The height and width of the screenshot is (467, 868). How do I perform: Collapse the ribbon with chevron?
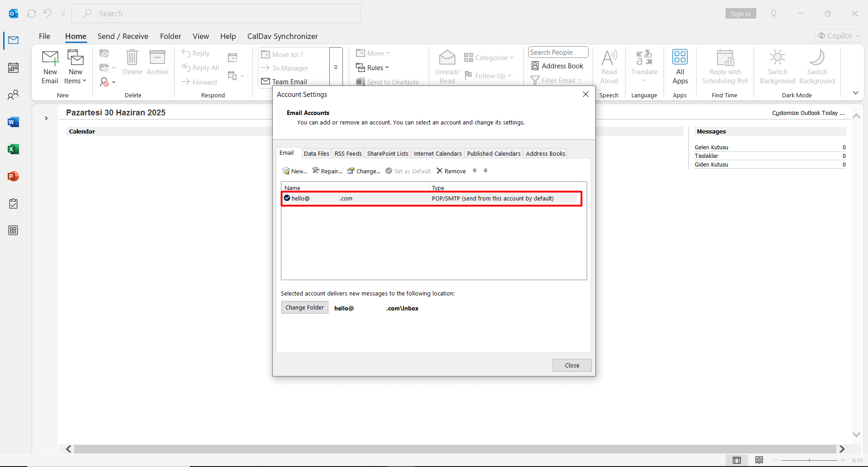tap(855, 93)
